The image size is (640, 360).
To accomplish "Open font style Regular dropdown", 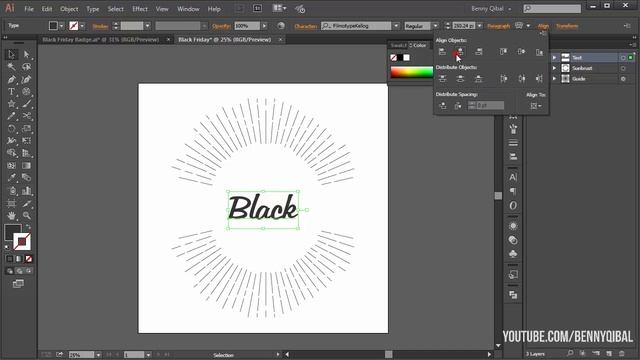I will pos(435,26).
